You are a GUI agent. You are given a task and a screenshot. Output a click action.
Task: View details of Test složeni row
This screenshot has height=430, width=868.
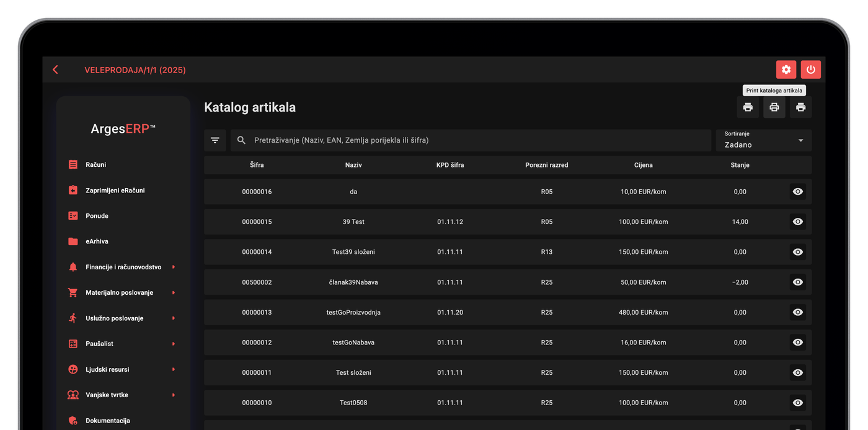pyautogui.click(x=798, y=373)
